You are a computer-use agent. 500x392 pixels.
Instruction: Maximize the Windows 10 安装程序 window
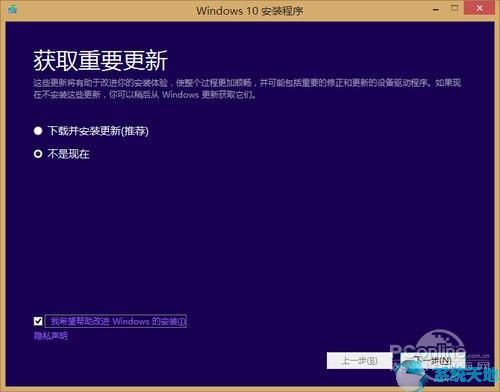click(454, 8)
